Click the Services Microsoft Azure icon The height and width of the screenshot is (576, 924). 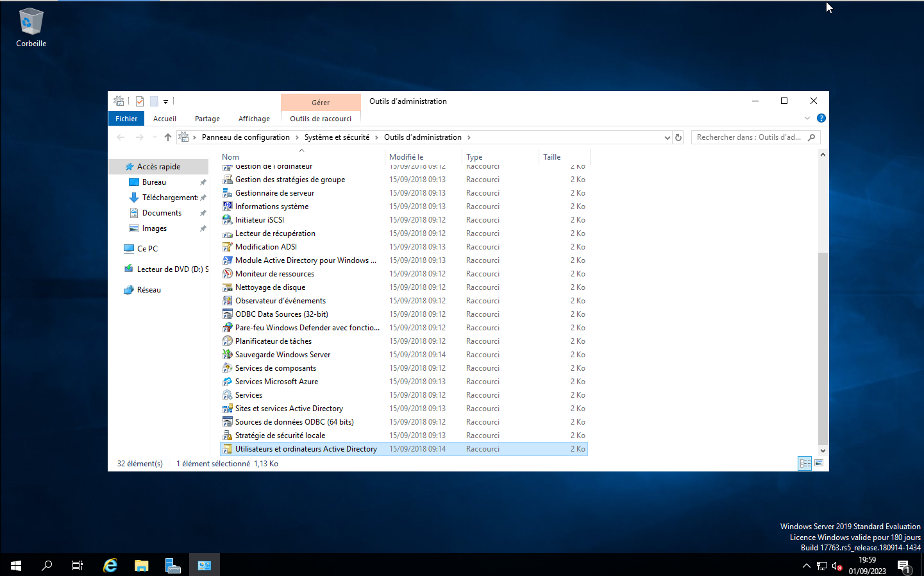coord(227,382)
